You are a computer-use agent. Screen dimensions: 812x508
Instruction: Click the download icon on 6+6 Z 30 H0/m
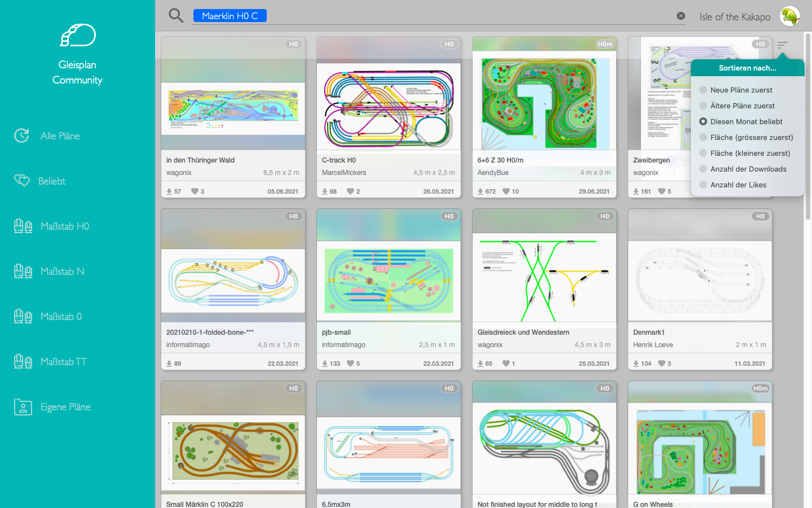[480, 191]
